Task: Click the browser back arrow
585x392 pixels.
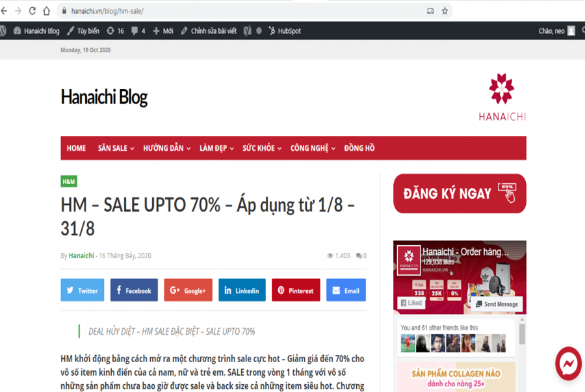Action: pyautogui.click(x=4, y=11)
